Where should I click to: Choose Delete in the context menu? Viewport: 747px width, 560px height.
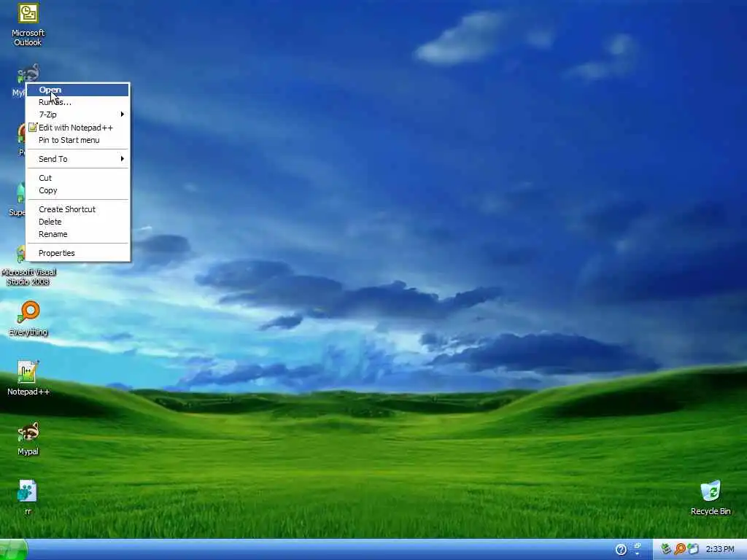[77, 222]
